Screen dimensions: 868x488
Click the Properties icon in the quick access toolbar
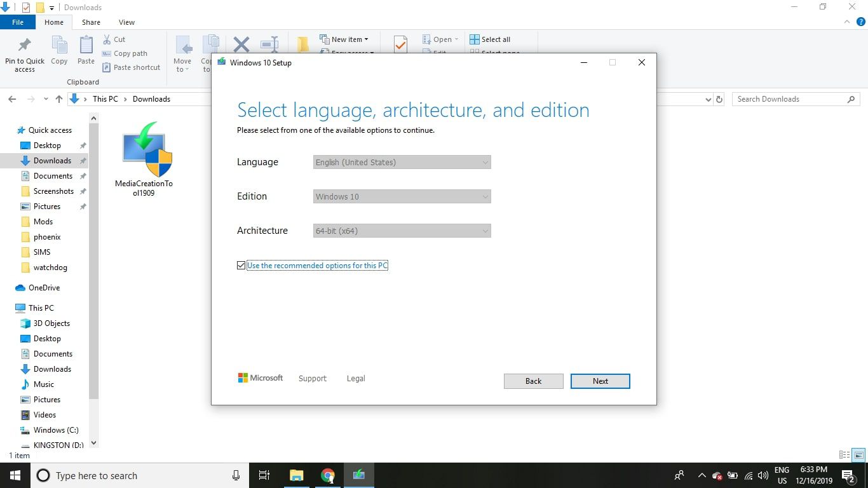[x=25, y=8]
